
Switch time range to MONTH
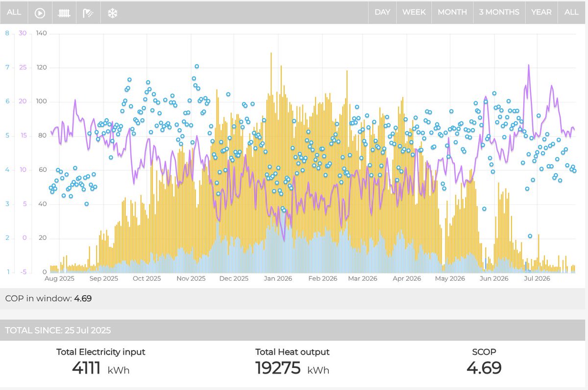click(452, 12)
